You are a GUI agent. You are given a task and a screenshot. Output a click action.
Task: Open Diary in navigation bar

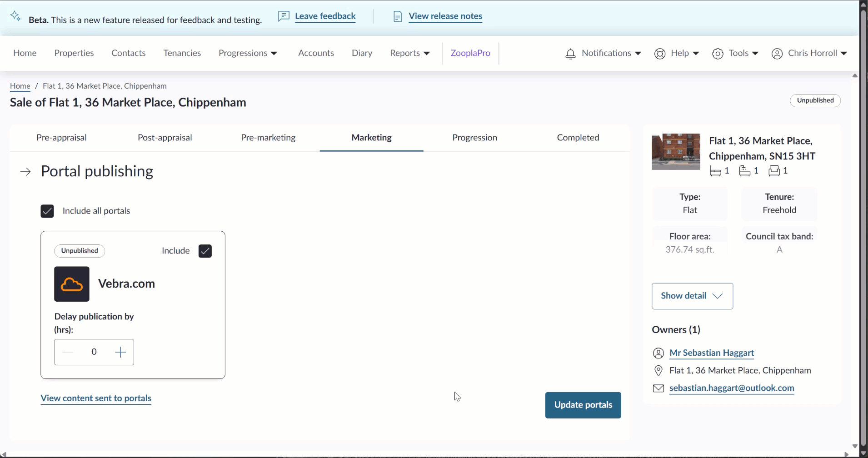362,53
